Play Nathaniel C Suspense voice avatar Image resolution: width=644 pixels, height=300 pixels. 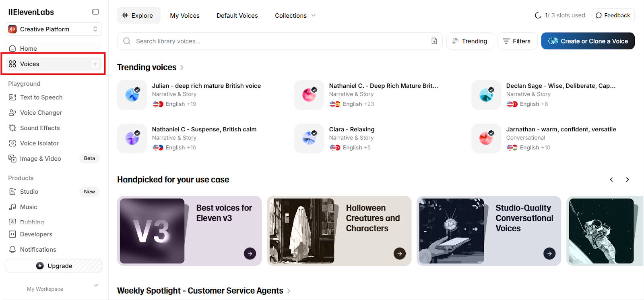(x=132, y=139)
